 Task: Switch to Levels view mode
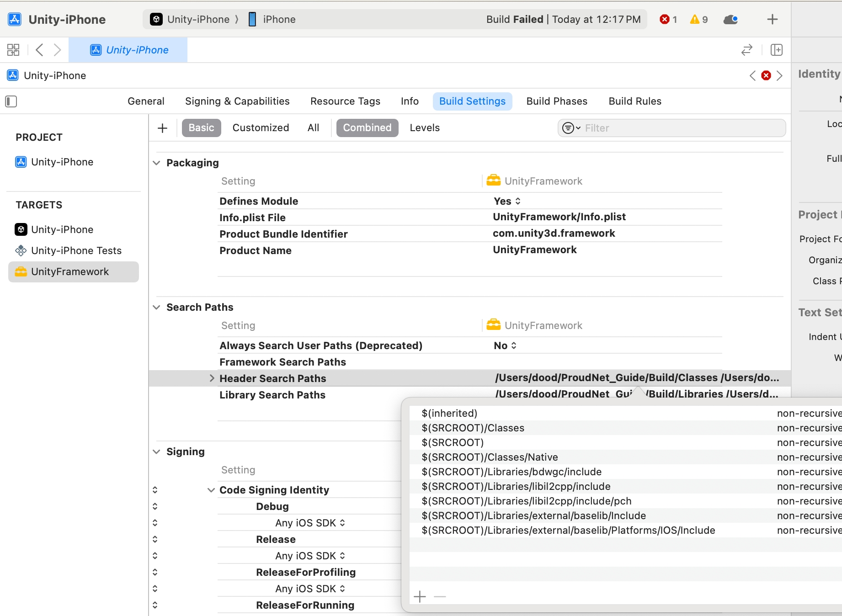pos(424,128)
